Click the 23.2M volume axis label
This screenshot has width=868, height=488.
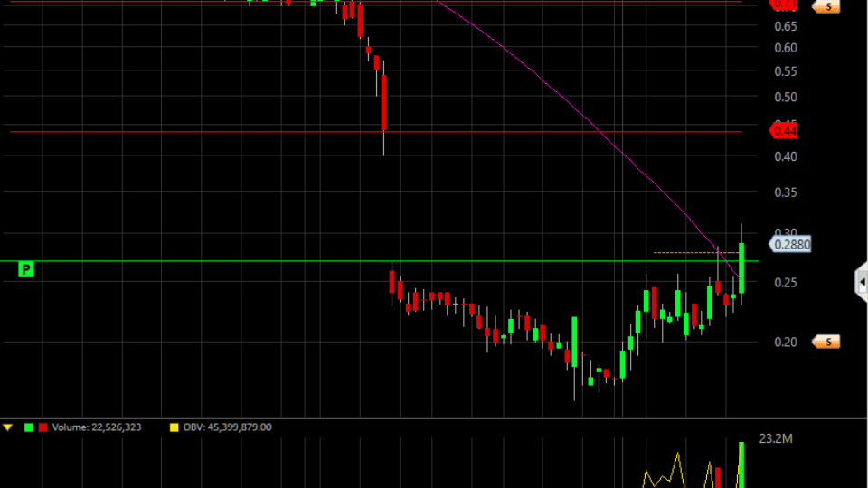(776, 439)
